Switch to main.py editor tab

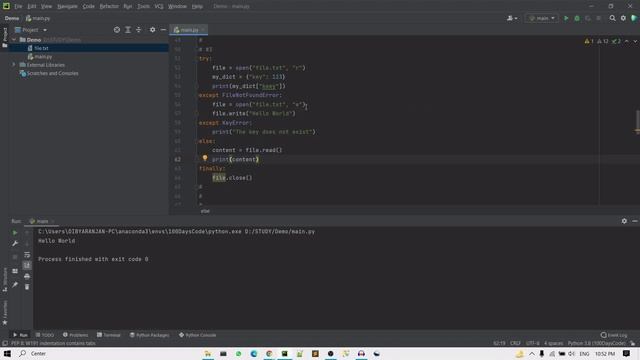[x=189, y=30]
